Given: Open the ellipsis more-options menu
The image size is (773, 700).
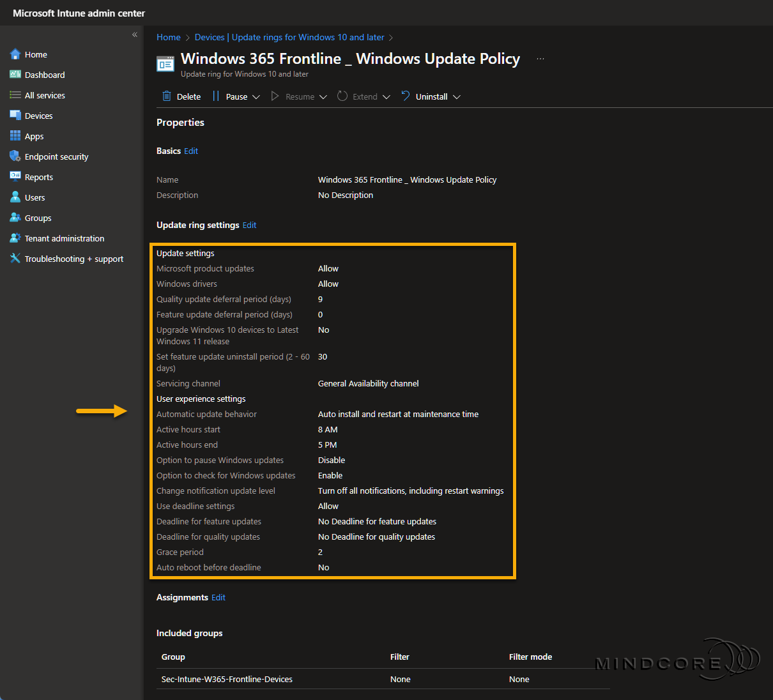Looking at the screenshot, I should coord(540,58).
